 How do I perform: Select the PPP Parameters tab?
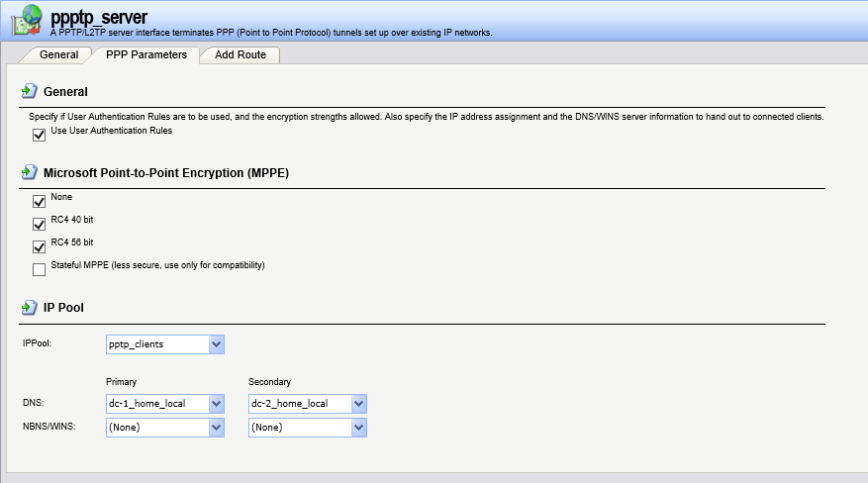(145, 54)
